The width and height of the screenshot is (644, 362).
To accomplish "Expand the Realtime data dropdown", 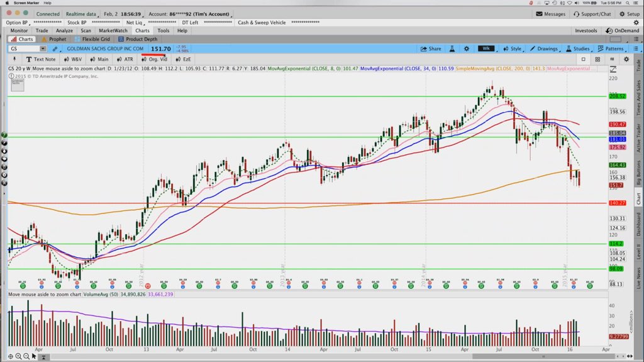I will click(82, 14).
